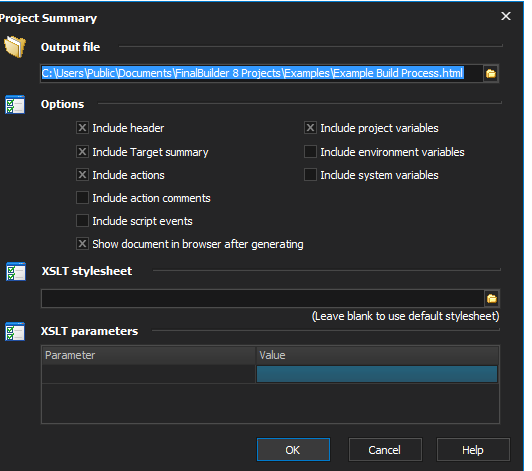Toggle Show document in browser after generating

[x=82, y=244]
